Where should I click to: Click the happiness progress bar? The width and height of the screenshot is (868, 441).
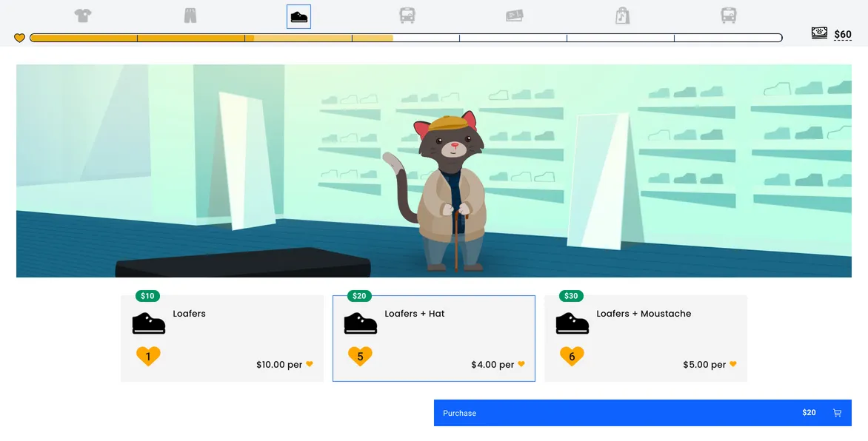pyautogui.click(x=406, y=38)
